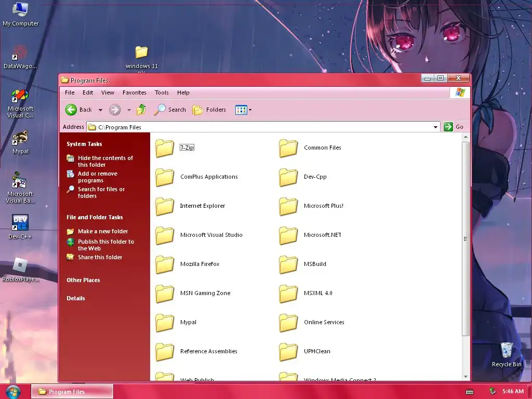
Task: Select the UPHClean folder
Action: click(x=304, y=352)
